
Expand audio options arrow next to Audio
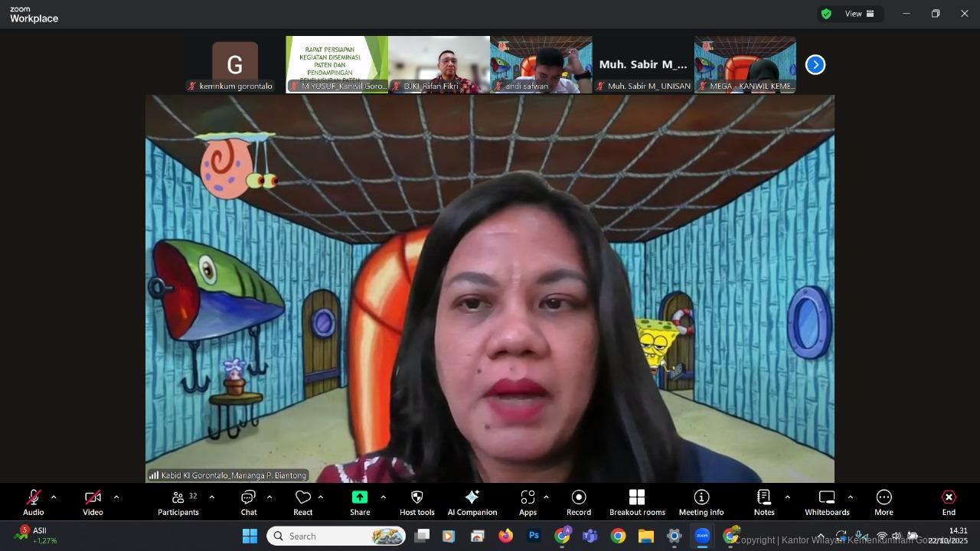point(54,497)
